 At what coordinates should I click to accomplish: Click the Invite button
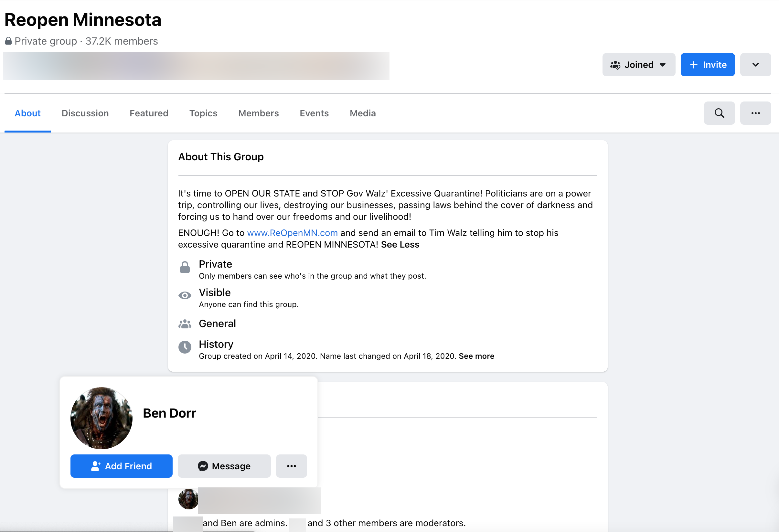pyautogui.click(x=708, y=64)
